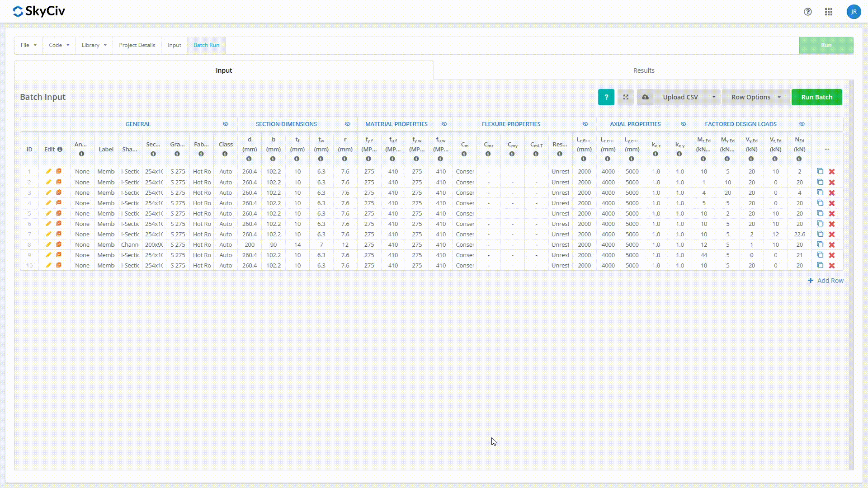Hide the FLEXURE PROPERTIES column group
Screen dimensions: 868x488
pyautogui.click(x=585, y=124)
